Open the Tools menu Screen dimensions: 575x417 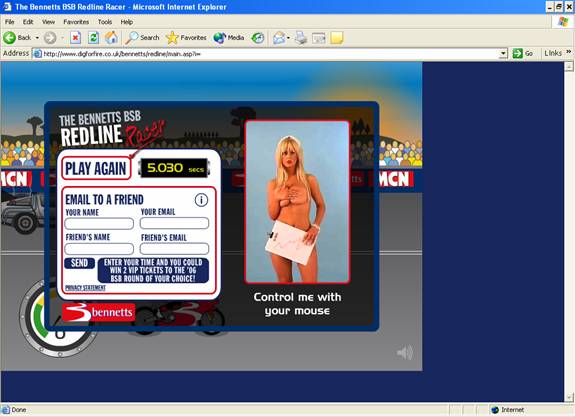(x=105, y=22)
